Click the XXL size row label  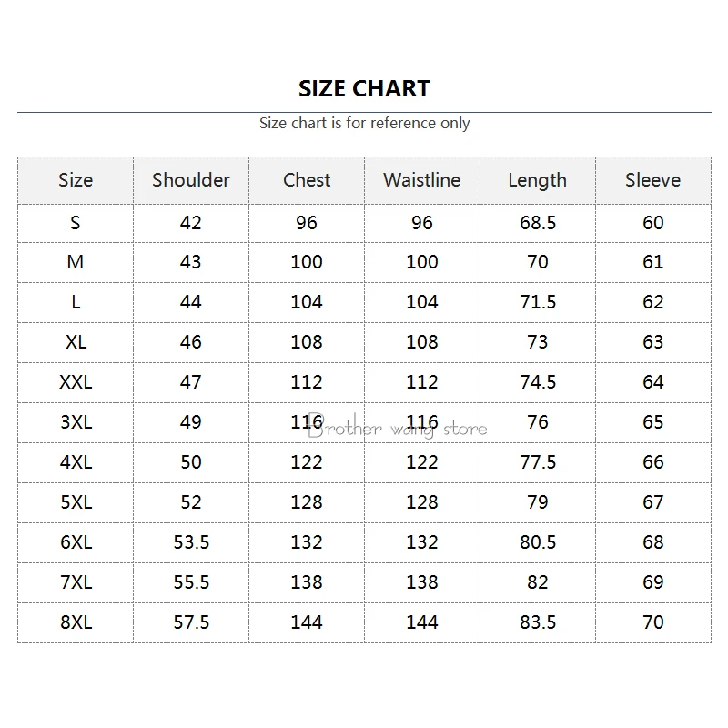(x=76, y=382)
